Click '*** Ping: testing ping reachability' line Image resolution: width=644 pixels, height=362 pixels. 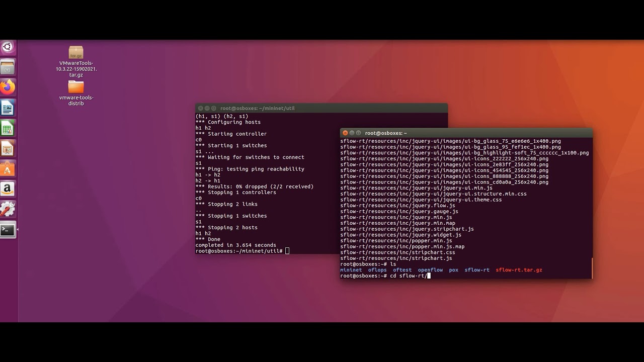[250, 169]
